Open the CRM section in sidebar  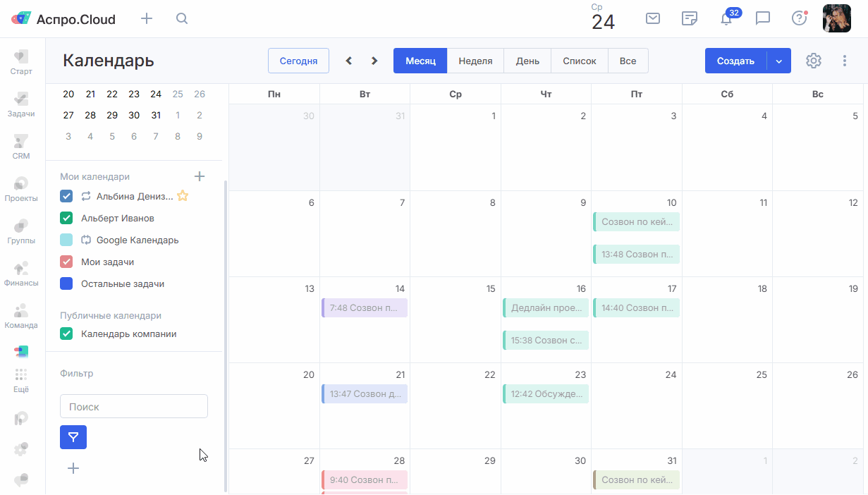[21, 147]
